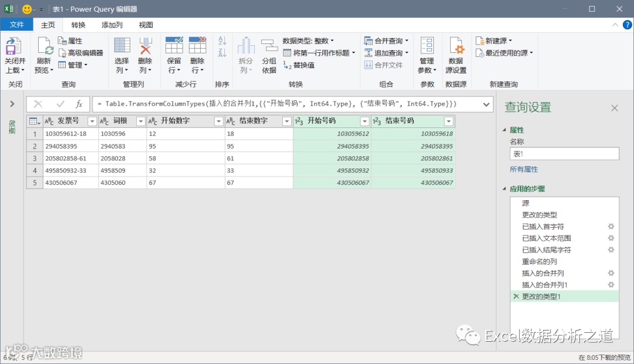Viewport: 634px width, 364px height.
Task: Open settings gear for 已插入文本范围 step
Action: click(x=611, y=238)
